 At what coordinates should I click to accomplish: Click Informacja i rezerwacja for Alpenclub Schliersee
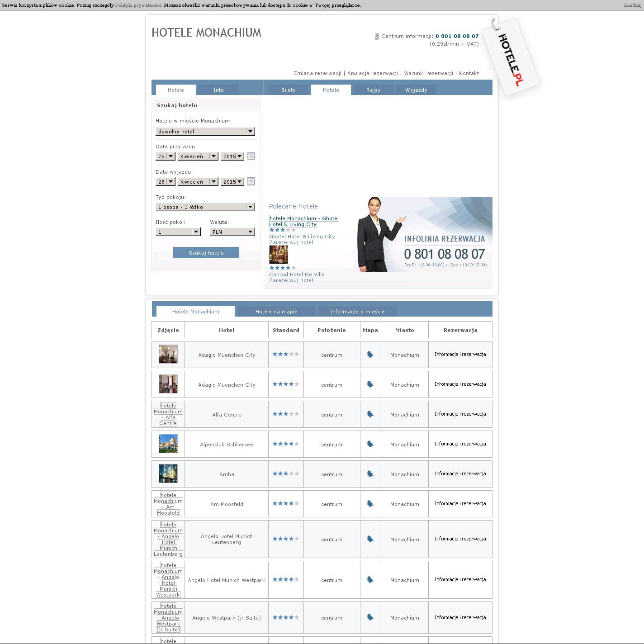pos(460,444)
